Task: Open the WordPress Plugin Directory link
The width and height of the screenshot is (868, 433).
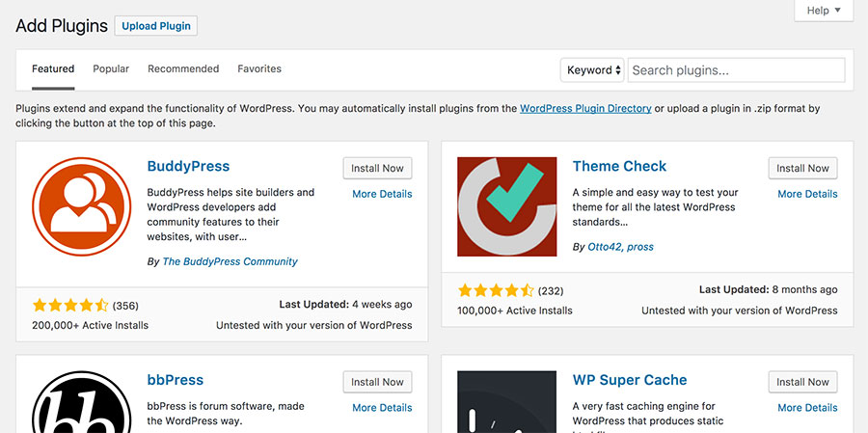Action: 585,109
